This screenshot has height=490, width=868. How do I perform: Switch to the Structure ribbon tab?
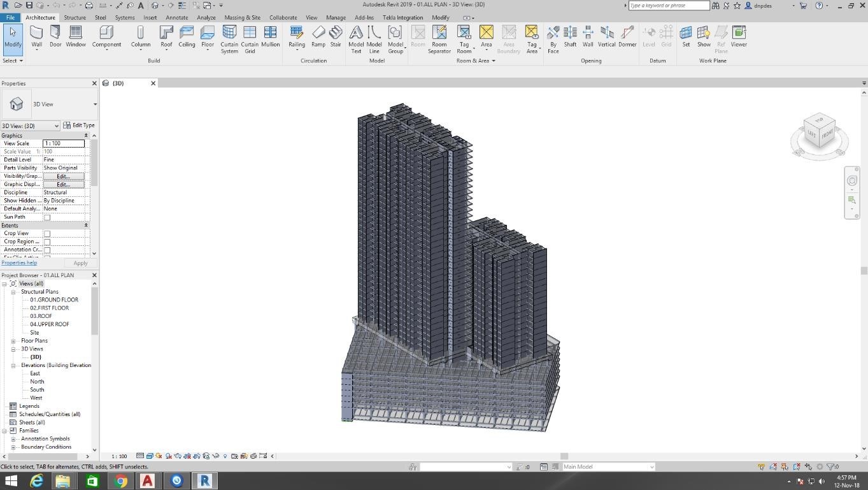click(75, 17)
